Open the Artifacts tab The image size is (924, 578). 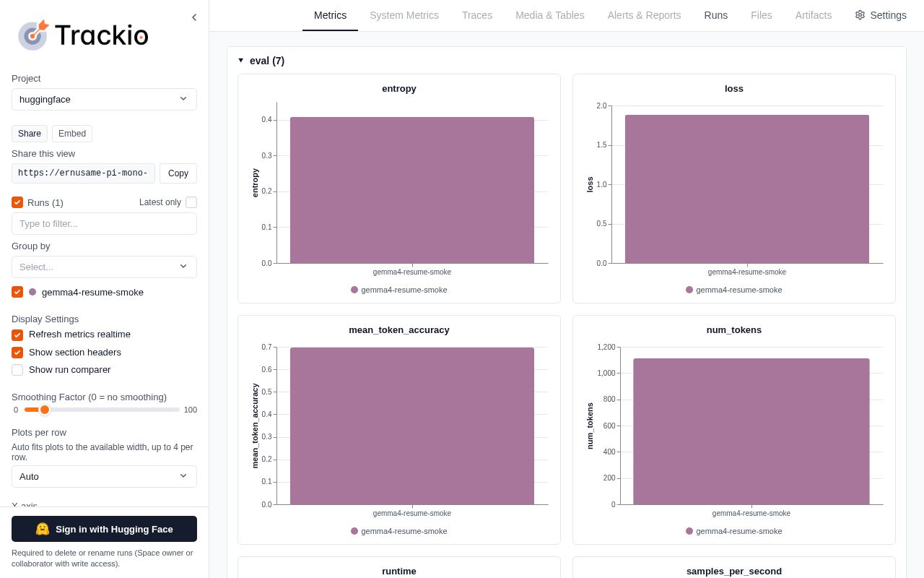[814, 15]
